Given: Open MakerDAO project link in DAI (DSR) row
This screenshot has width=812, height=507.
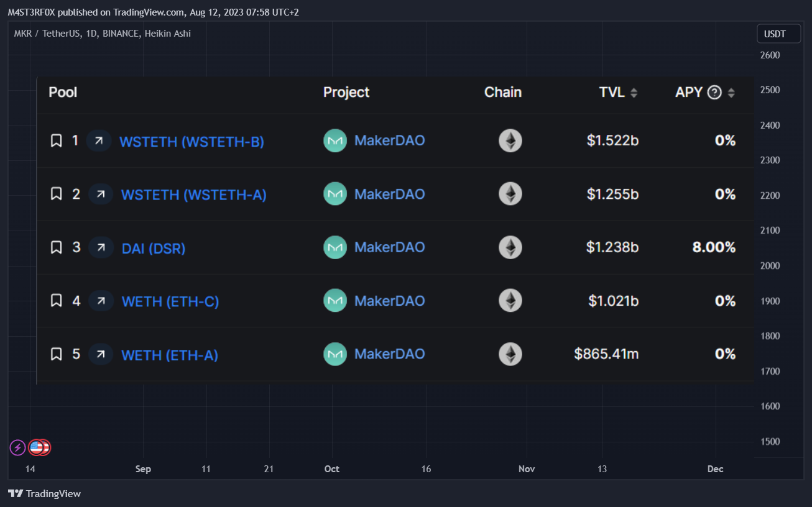Looking at the screenshot, I should 390,247.
